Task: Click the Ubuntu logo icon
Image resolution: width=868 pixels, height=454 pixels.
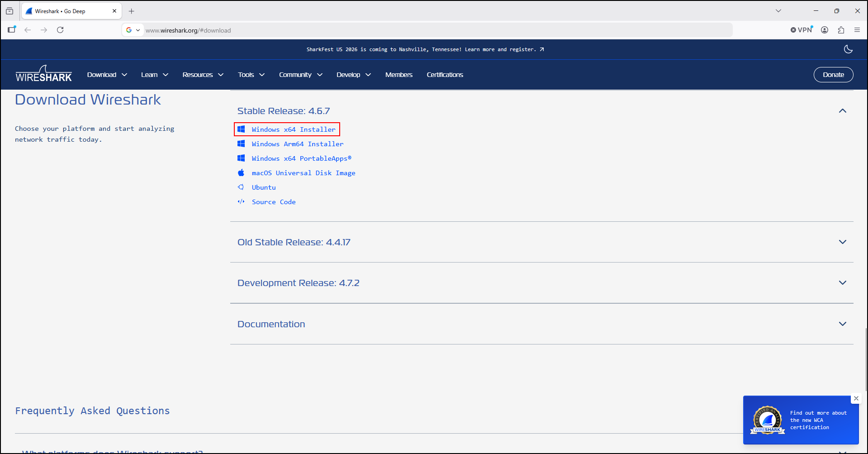Action: (x=241, y=187)
